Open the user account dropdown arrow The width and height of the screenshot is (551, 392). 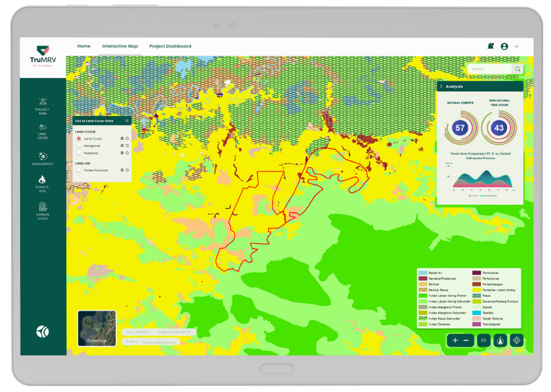pyautogui.click(x=516, y=47)
